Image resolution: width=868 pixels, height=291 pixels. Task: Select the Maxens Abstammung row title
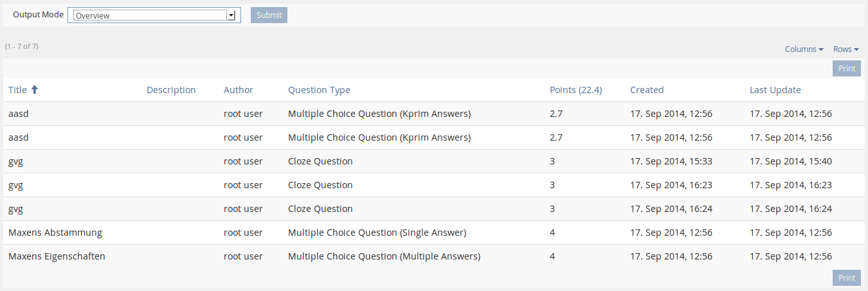click(55, 233)
